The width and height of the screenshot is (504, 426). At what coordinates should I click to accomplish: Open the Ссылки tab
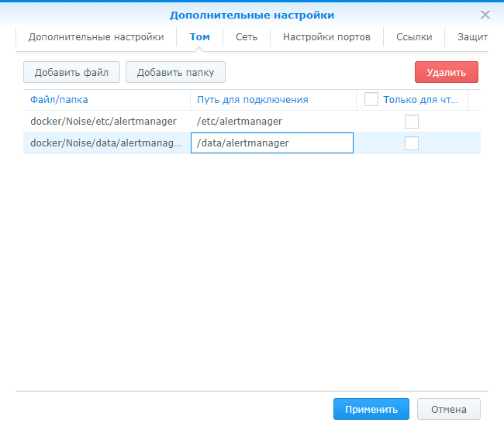tap(414, 37)
